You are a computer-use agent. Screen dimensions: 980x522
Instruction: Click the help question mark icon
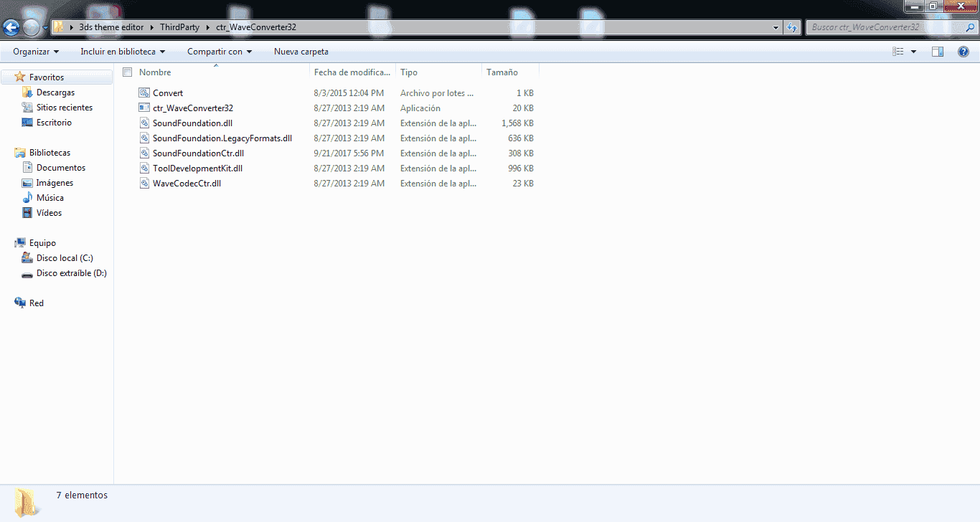963,52
